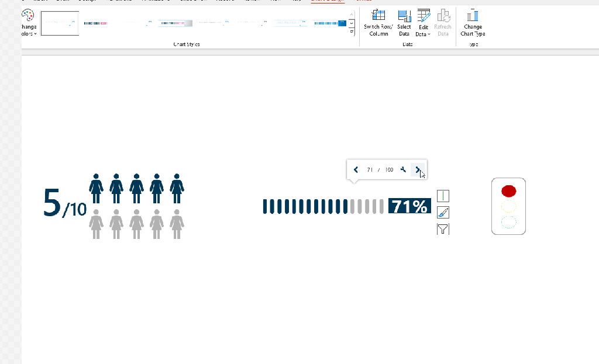Click the total value 100 in popup
Viewport: 599px width, 364px height.
[x=389, y=170]
